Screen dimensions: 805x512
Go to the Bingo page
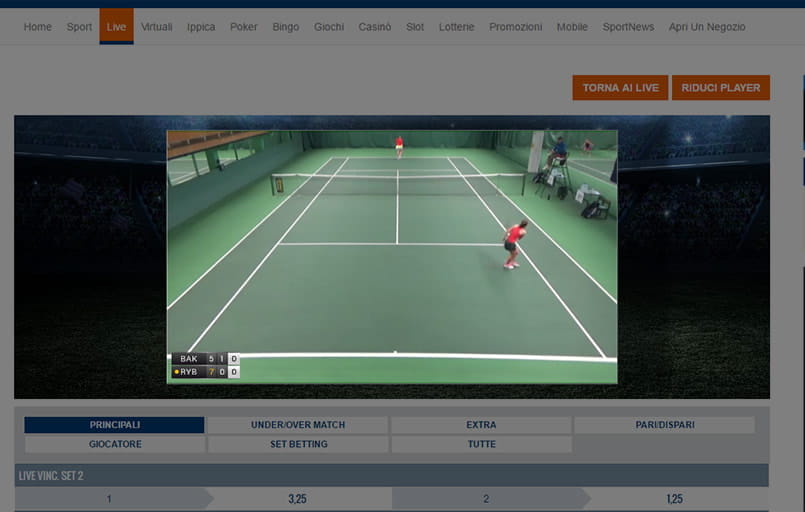(285, 27)
